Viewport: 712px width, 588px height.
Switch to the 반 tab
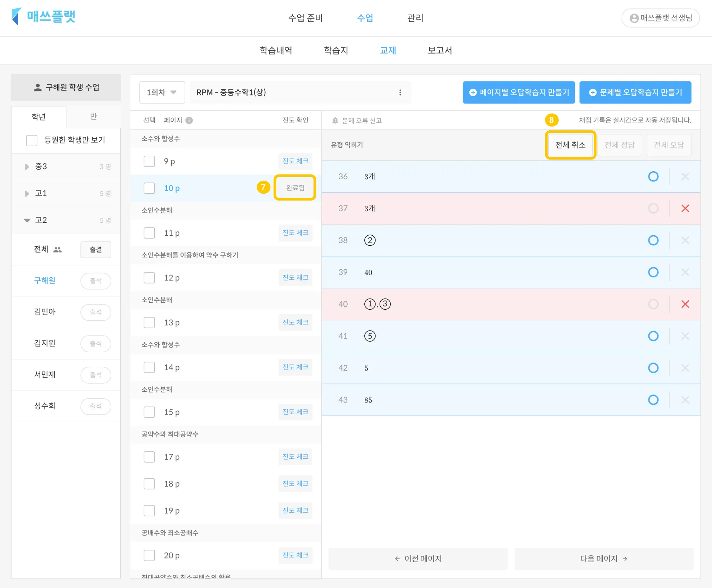pyautogui.click(x=93, y=117)
